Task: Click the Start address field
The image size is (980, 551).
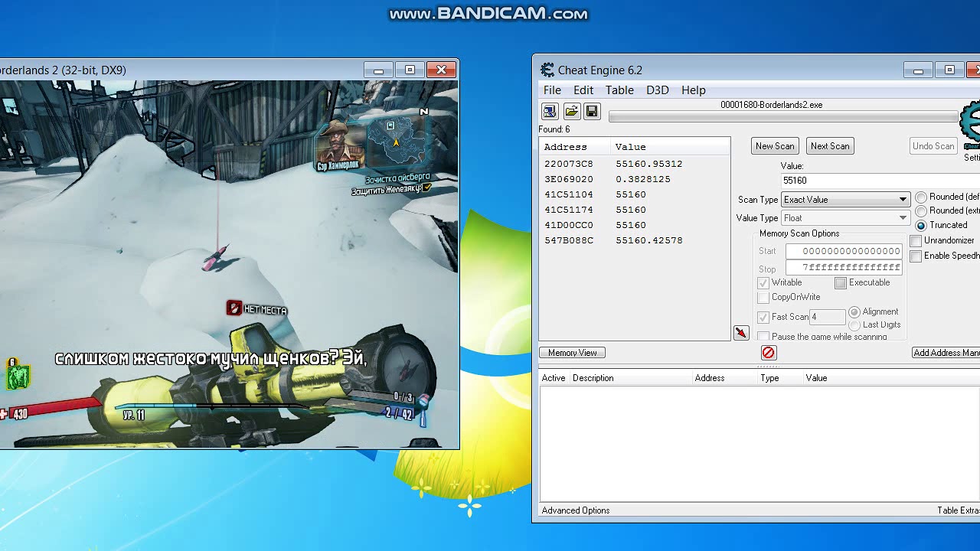Action: (844, 251)
